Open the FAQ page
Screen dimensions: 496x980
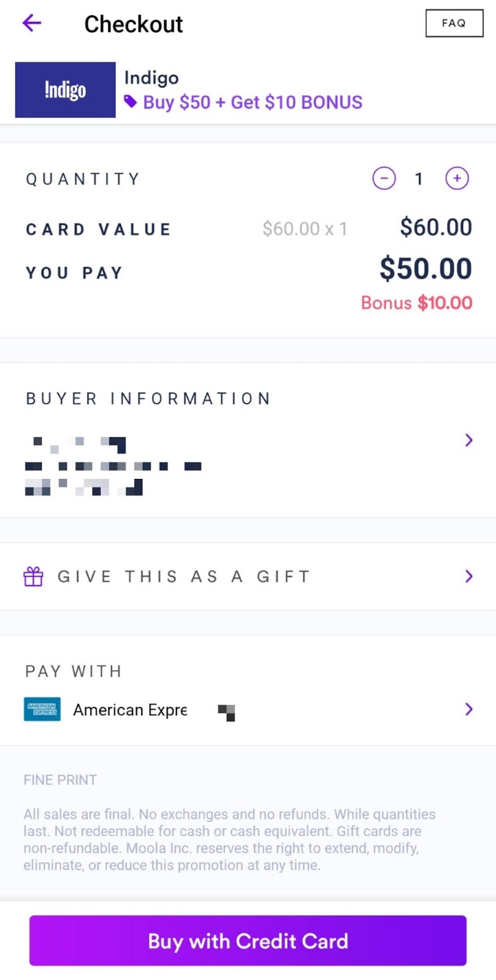(454, 23)
